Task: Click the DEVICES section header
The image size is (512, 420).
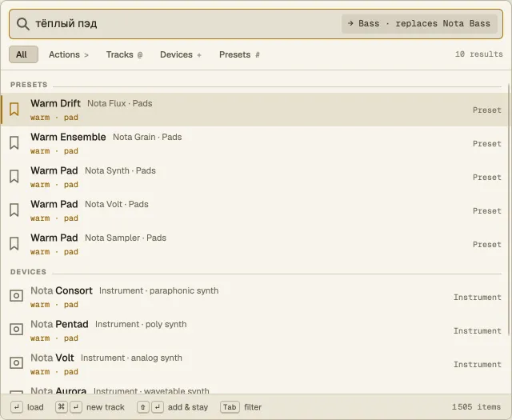Action: (x=29, y=272)
